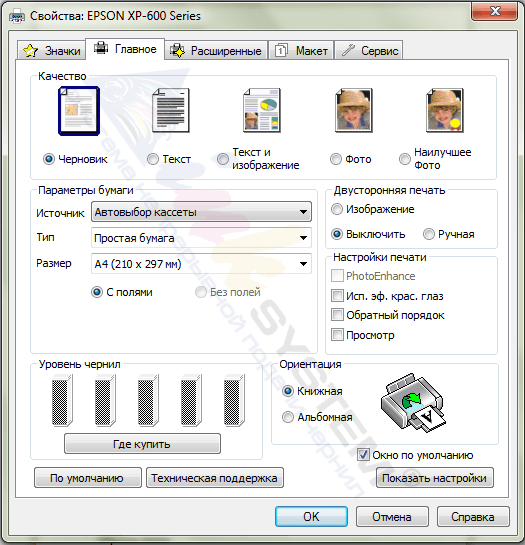This screenshot has width=525, height=545.
Task: Open the Источник dropdown
Action: 201,212
